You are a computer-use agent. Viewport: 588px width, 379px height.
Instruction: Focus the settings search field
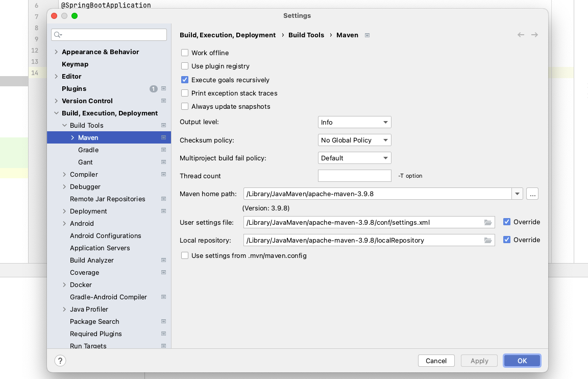click(109, 35)
